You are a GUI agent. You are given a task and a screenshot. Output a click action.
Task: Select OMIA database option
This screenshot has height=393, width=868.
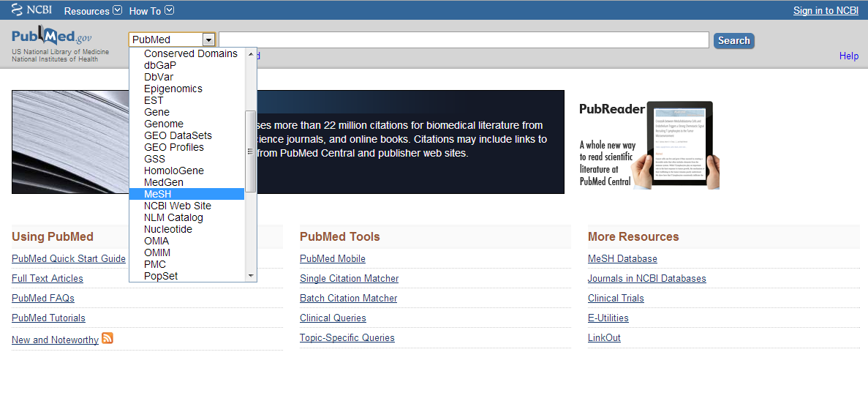156,241
